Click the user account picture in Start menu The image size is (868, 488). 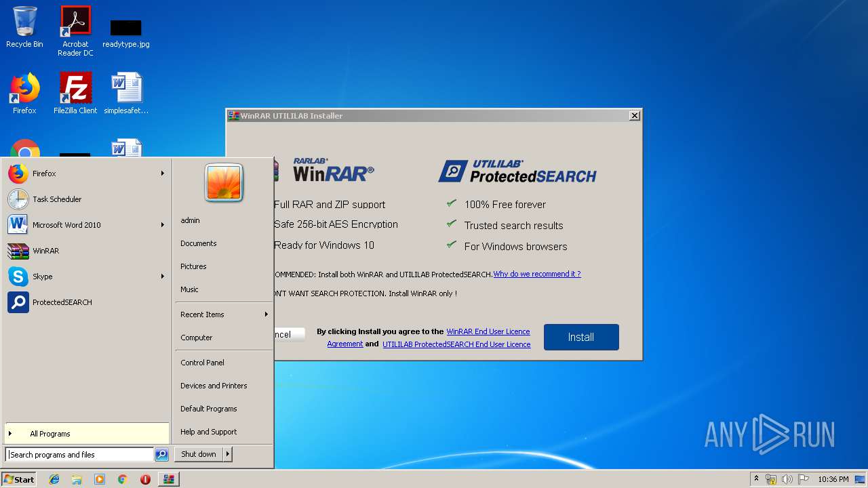click(x=224, y=183)
